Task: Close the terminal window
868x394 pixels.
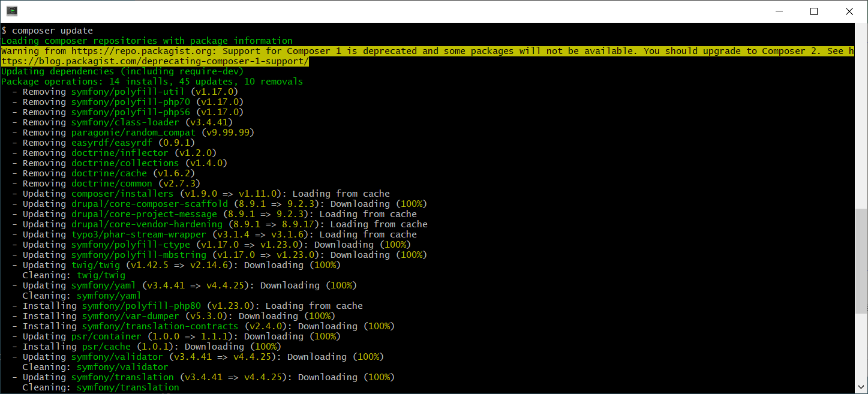Action: click(849, 11)
